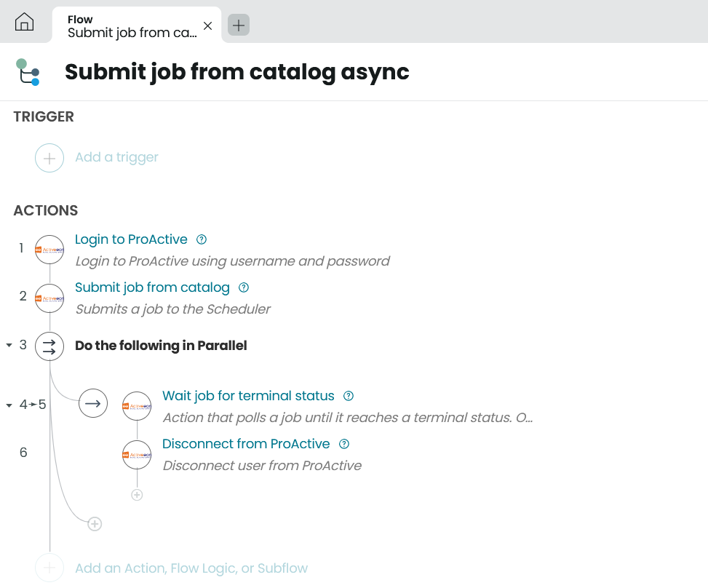Click the parallel flow logic icon

(x=49, y=346)
